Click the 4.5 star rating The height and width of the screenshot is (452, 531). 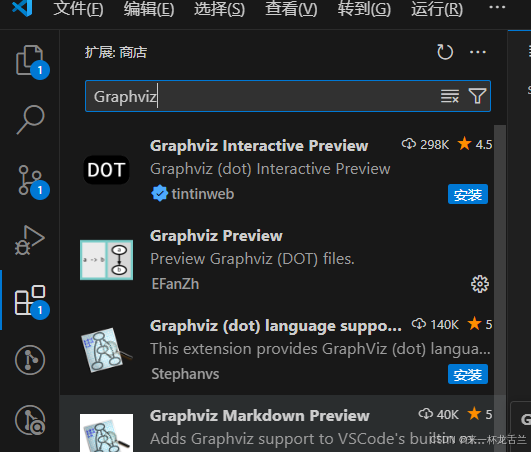tap(475, 145)
